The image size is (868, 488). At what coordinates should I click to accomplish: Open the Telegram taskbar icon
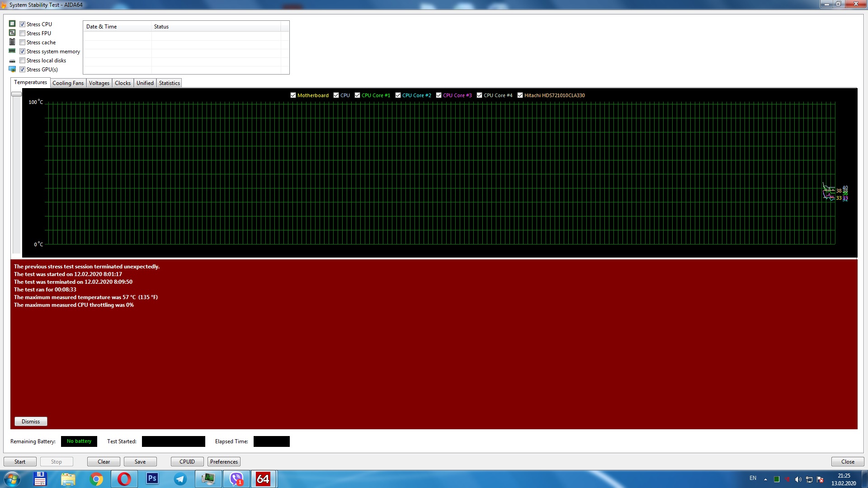pyautogui.click(x=180, y=479)
